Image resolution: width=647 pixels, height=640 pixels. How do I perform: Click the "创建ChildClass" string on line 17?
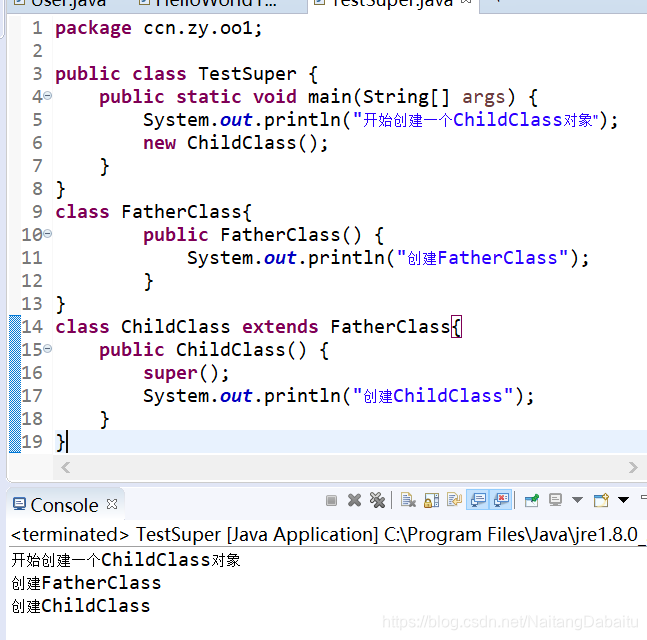coord(433,396)
